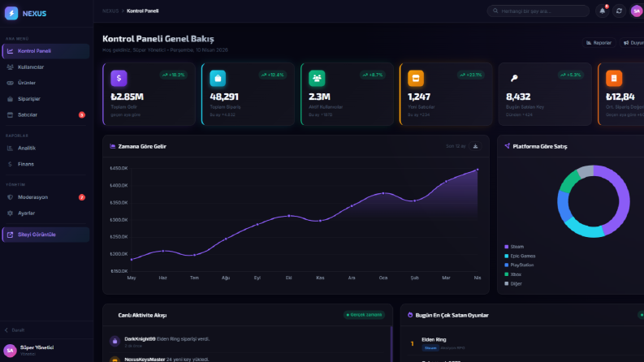Toggle the Epic Games legend item
Image resolution: width=644 pixels, height=362 pixels.
click(x=520, y=256)
